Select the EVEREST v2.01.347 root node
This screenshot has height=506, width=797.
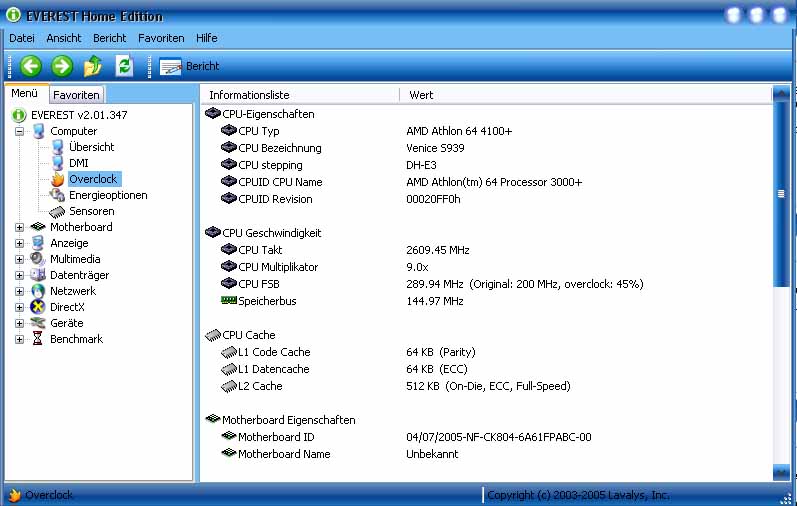tap(79, 115)
